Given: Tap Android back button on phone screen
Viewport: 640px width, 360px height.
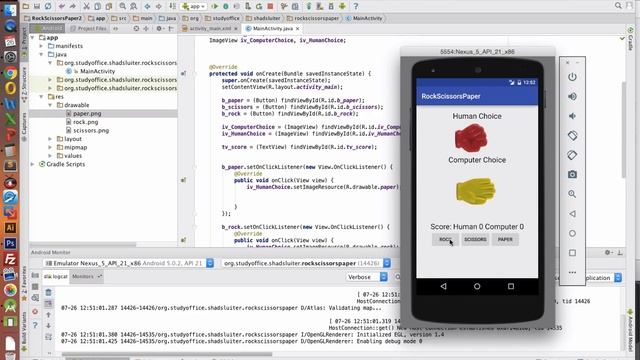Looking at the screenshot, I should [x=443, y=287].
